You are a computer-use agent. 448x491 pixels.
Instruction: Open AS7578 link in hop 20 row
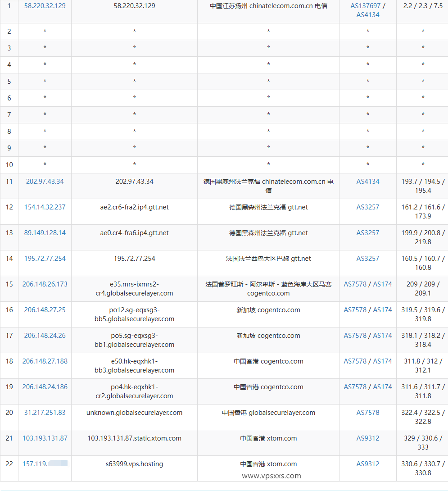click(368, 413)
